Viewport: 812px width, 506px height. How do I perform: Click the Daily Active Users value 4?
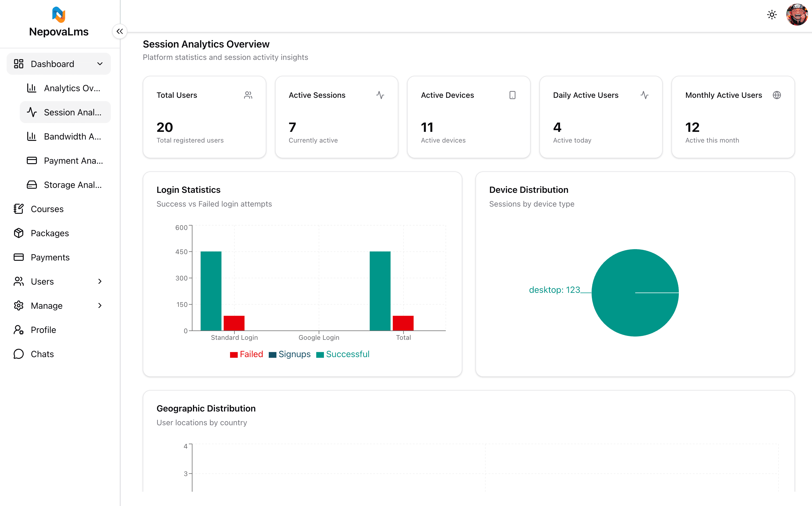coord(557,127)
